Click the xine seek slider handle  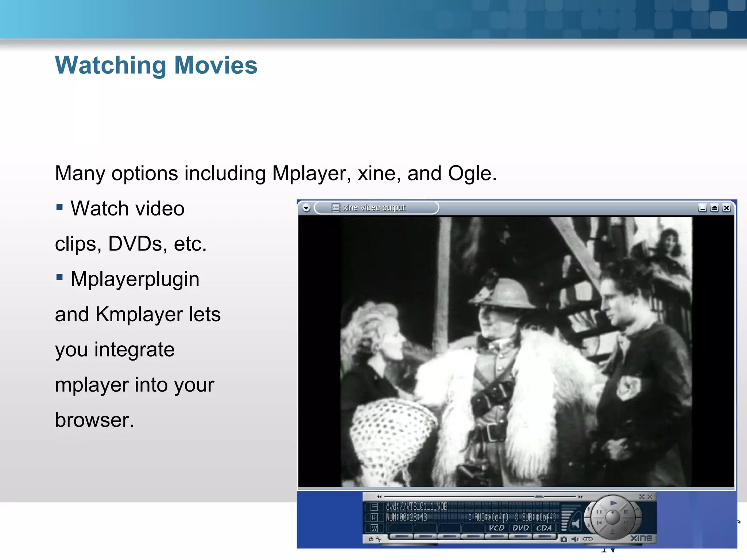[x=539, y=497]
